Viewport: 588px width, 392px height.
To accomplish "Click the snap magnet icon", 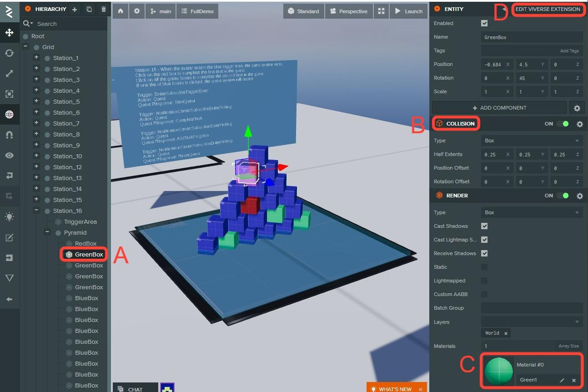I will click(x=9, y=135).
